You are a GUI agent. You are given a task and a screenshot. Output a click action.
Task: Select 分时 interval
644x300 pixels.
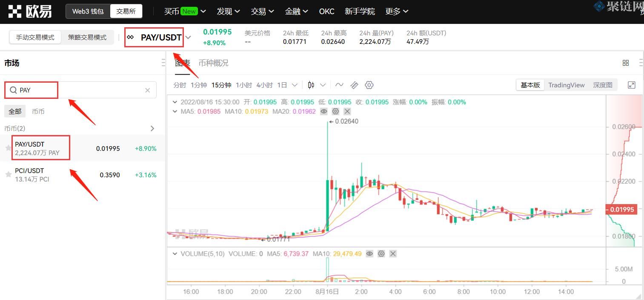(x=180, y=85)
